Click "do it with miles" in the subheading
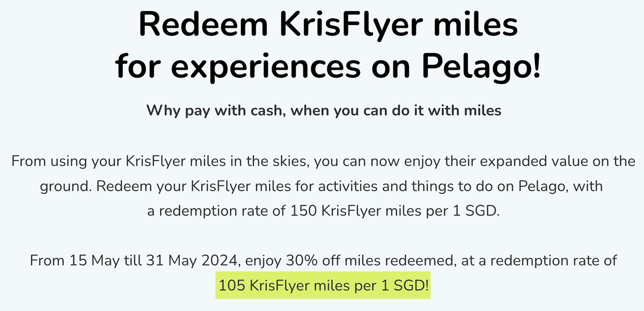 pyautogui.click(x=451, y=111)
